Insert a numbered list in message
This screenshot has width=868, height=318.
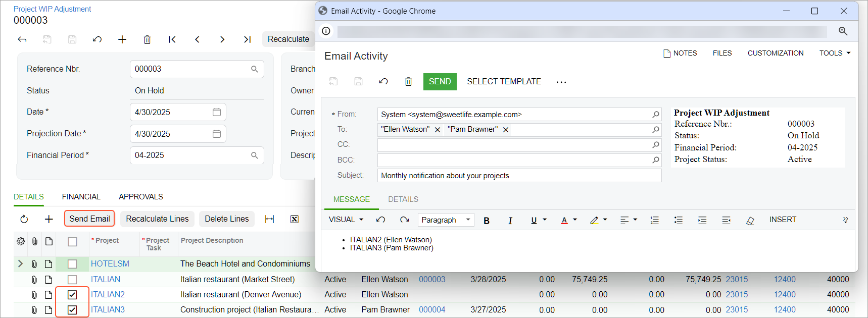point(654,221)
